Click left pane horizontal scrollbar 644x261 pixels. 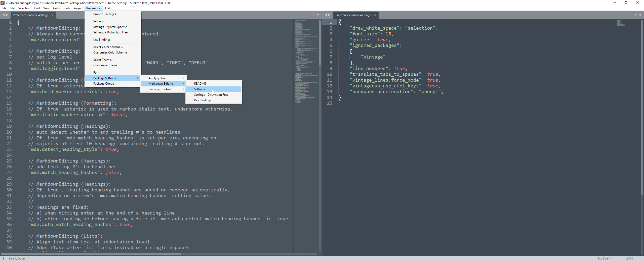pyautogui.click(x=91, y=254)
